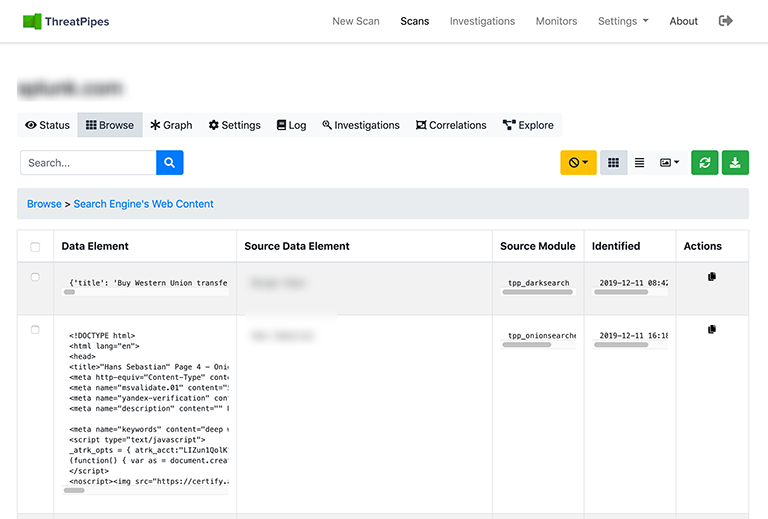Click the logout icon in navbar
768x519 pixels.
pos(726,21)
